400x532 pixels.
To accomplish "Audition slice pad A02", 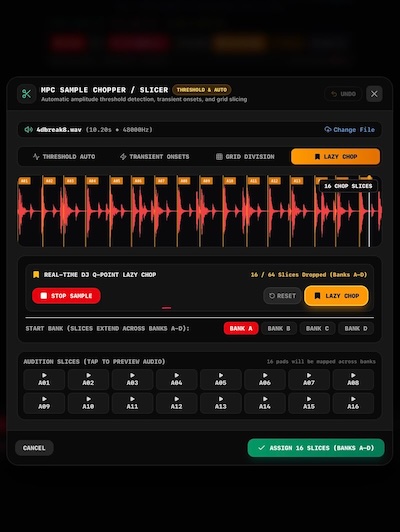I will pyautogui.click(x=88, y=379).
